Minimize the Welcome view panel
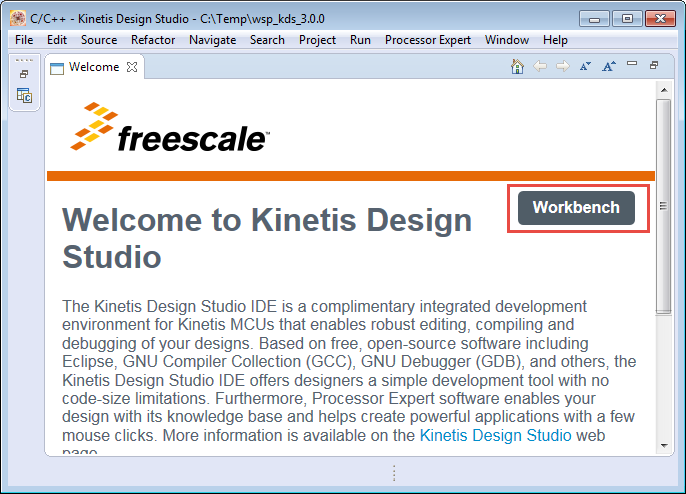 (x=631, y=66)
